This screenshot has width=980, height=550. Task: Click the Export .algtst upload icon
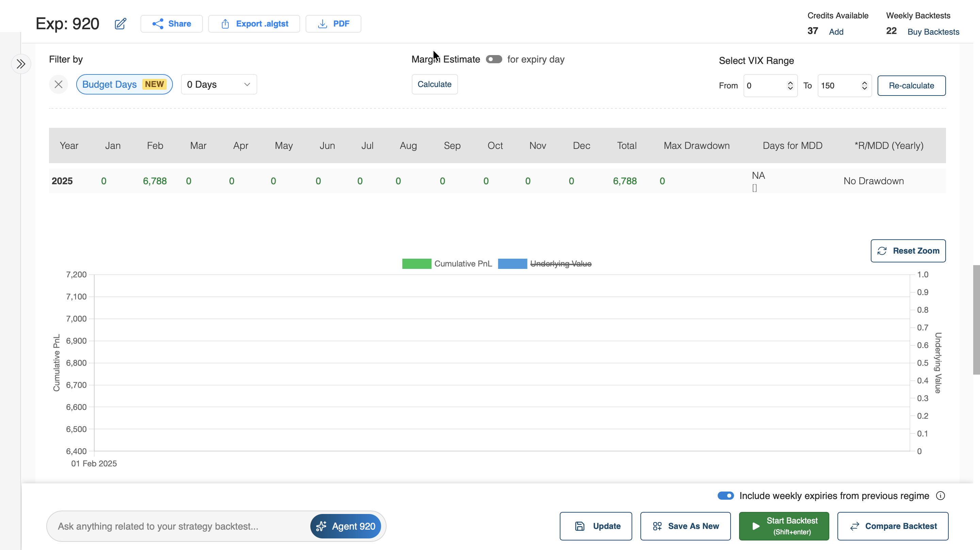pos(225,23)
